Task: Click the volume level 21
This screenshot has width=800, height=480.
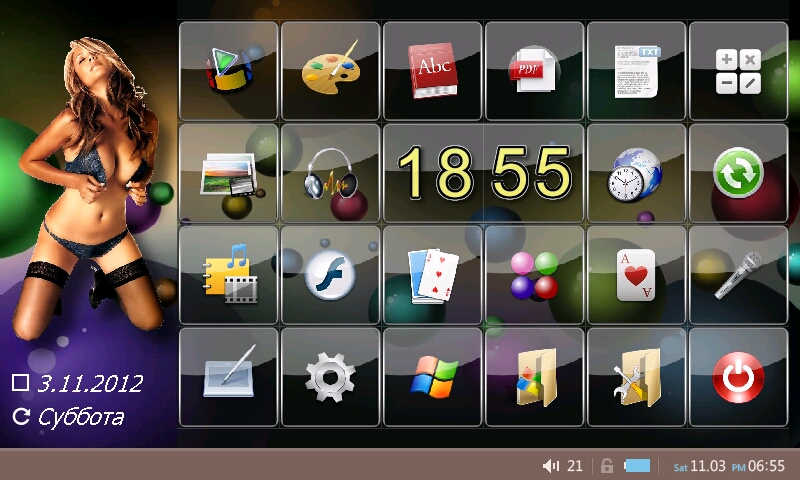Action: coord(574,466)
